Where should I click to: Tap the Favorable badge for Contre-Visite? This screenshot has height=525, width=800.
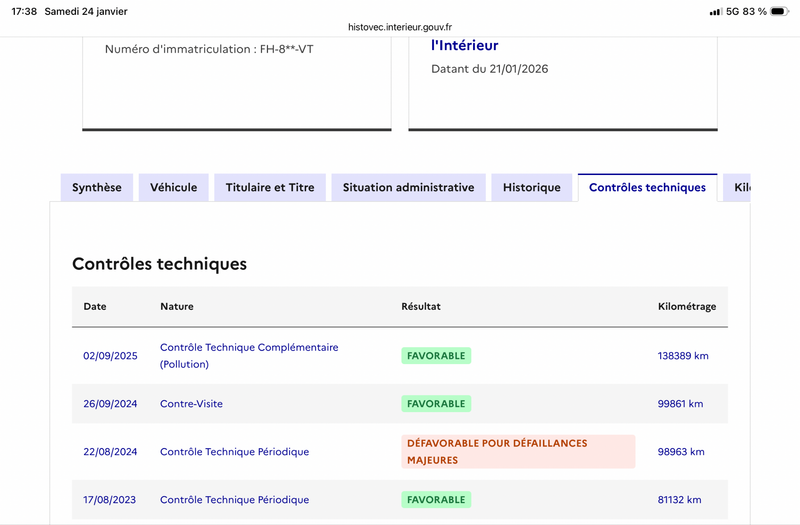pos(436,404)
